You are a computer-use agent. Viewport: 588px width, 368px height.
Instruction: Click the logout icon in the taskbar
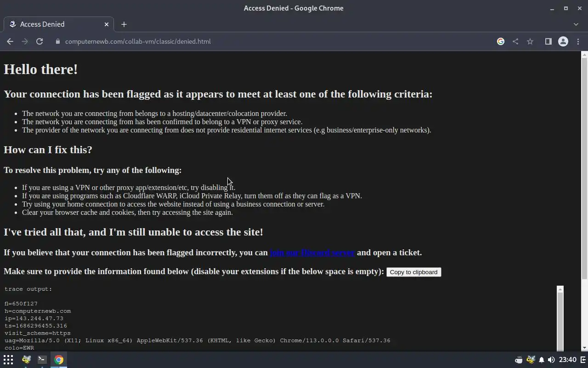[x=583, y=360]
